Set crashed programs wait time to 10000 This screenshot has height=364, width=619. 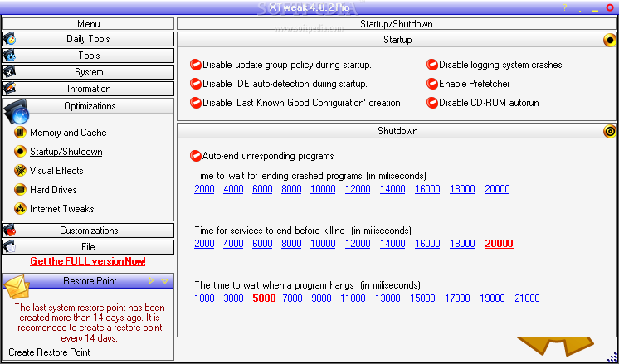click(323, 189)
